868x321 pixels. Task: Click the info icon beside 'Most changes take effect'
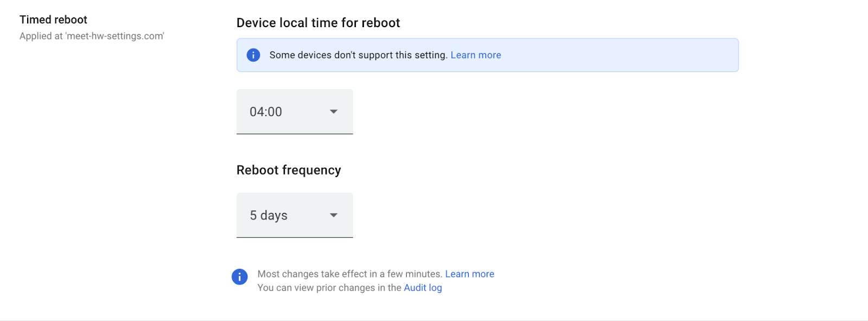[240, 276]
